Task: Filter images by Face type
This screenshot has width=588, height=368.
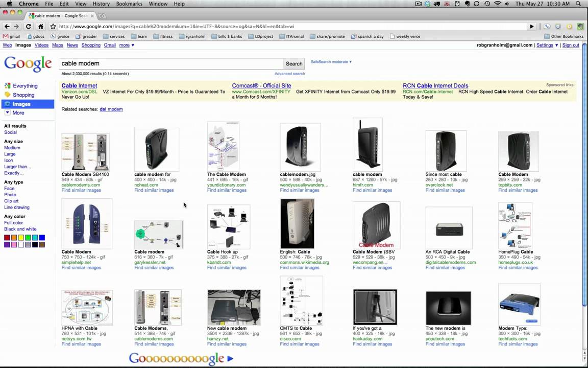Action: click(9, 189)
